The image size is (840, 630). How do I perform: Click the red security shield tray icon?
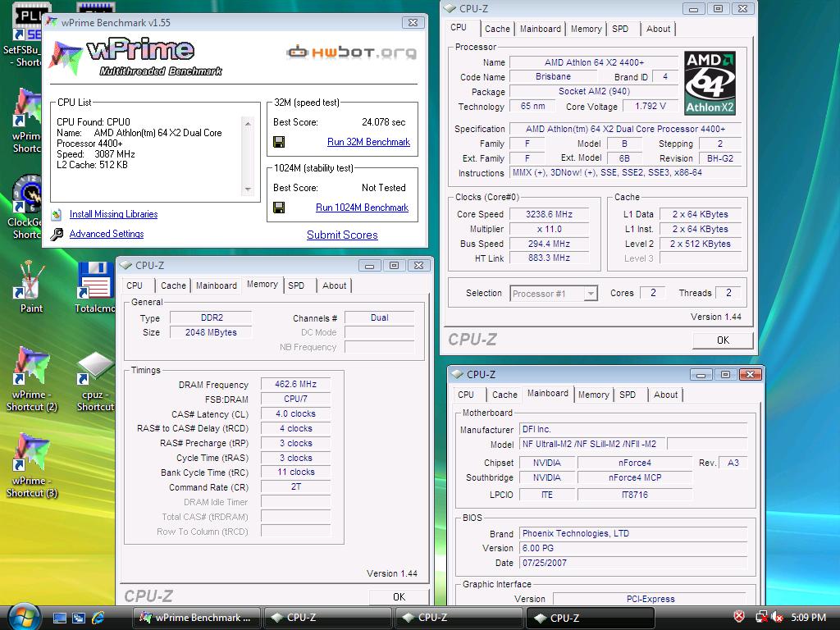pyautogui.click(x=739, y=617)
